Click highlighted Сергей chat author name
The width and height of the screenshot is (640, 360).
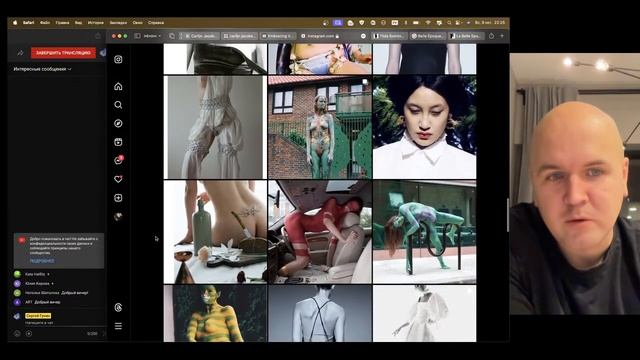coord(38,316)
